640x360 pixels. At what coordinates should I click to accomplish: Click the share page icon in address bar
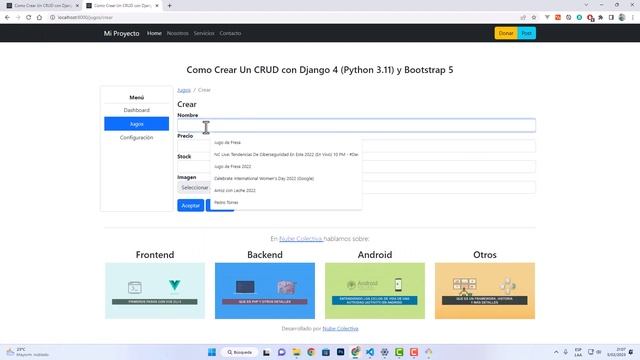523,18
